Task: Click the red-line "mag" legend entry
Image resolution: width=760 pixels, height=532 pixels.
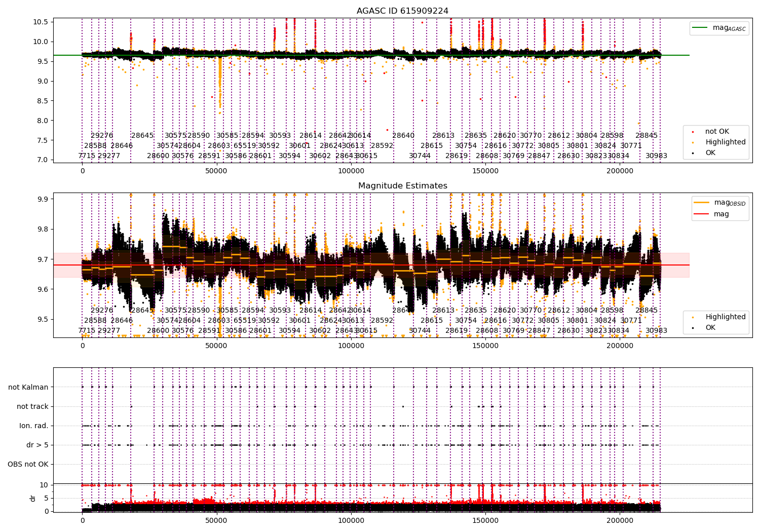Action: coord(712,214)
